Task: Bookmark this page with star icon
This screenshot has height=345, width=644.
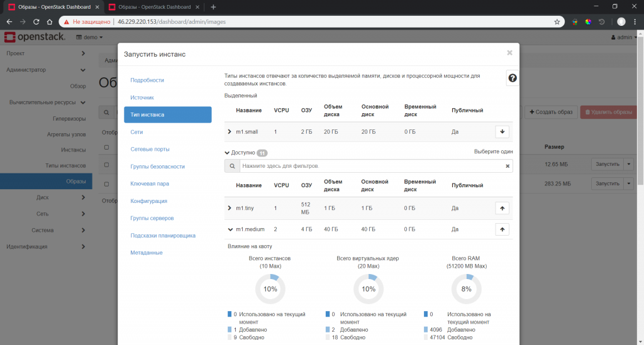Action: pyautogui.click(x=557, y=22)
